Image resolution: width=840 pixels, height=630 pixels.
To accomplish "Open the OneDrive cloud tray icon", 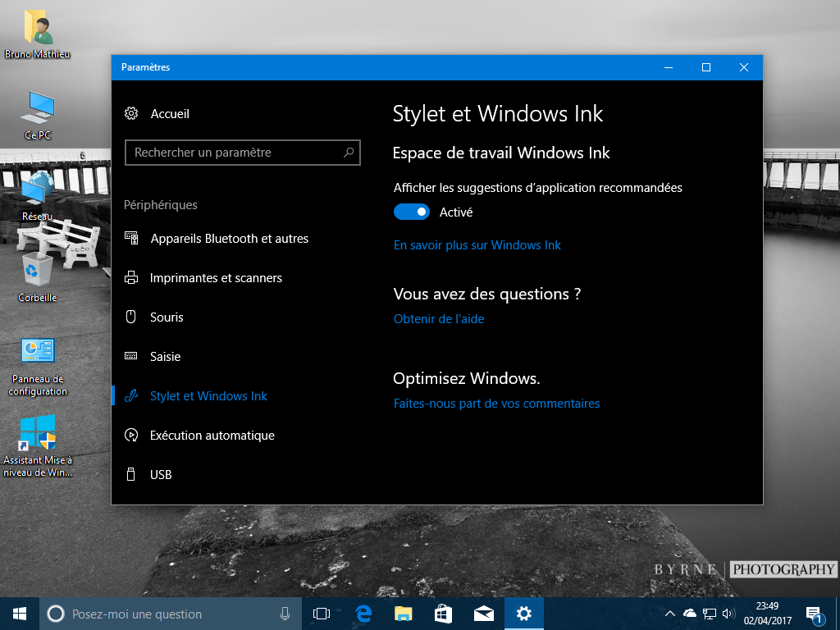I will coord(690,614).
